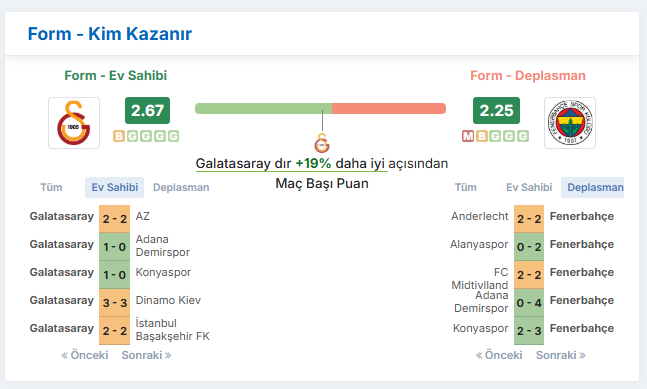Go to Sonraki page for Galatasaray matches
647x389 pixels.
146,355
